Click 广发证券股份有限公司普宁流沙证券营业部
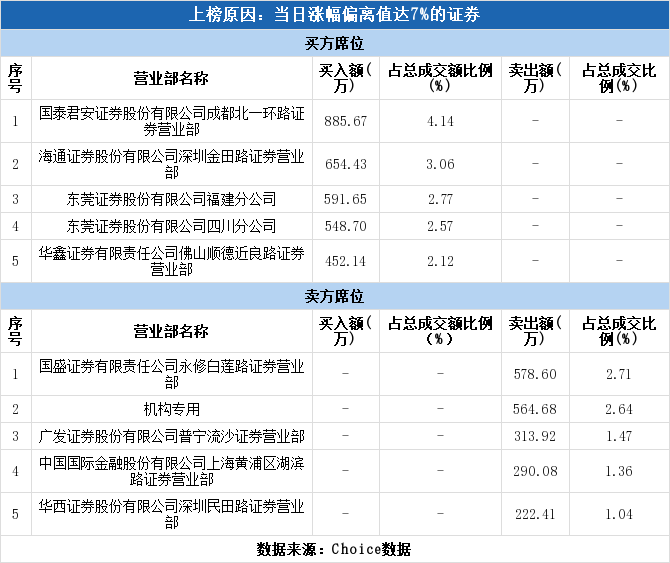This screenshot has height=563, width=670. click(171, 436)
